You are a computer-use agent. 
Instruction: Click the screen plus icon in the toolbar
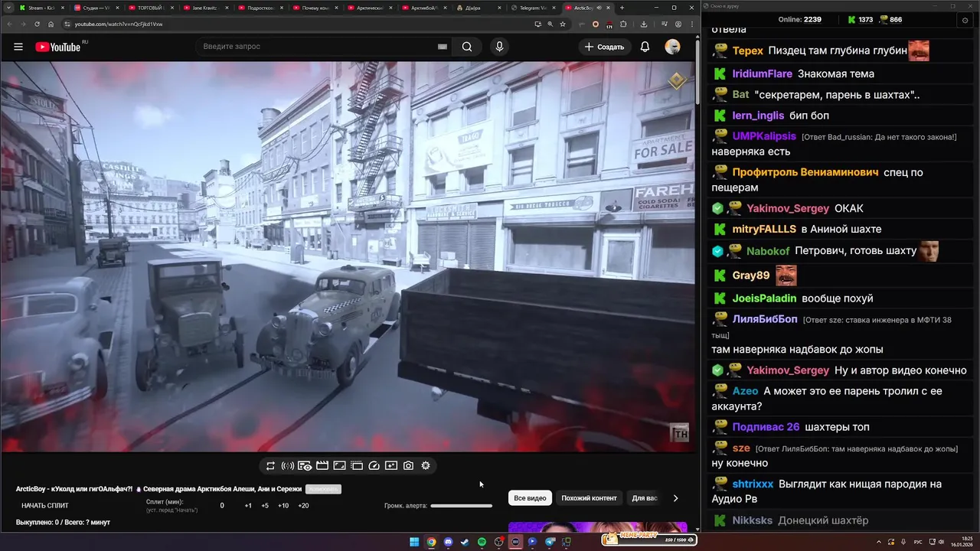tap(391, 465)
